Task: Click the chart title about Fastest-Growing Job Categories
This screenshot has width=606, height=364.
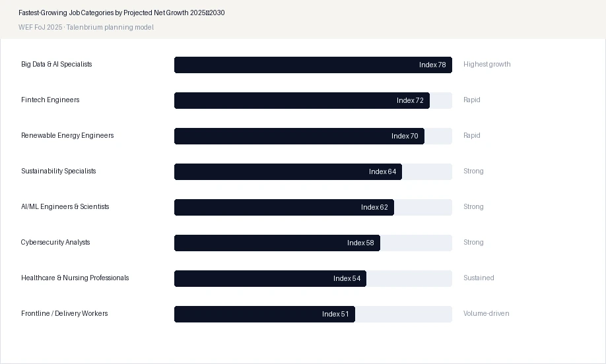Action: pos(121,13)
